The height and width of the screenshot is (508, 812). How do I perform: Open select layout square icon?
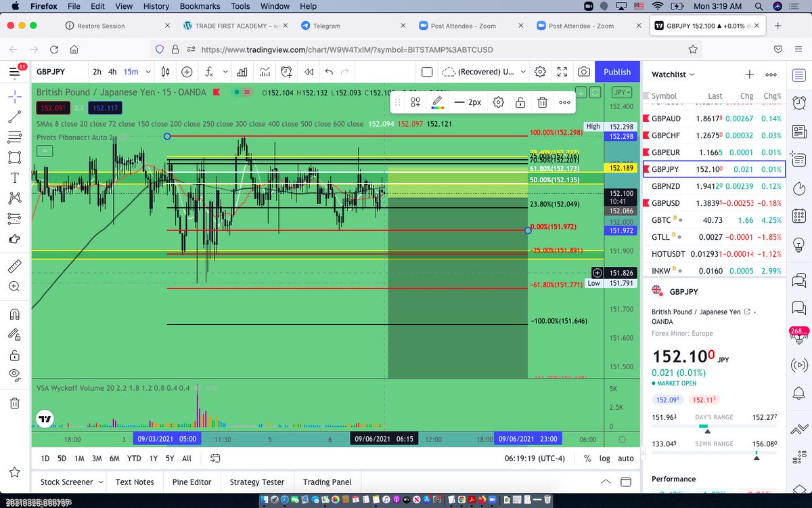[427, 72]
